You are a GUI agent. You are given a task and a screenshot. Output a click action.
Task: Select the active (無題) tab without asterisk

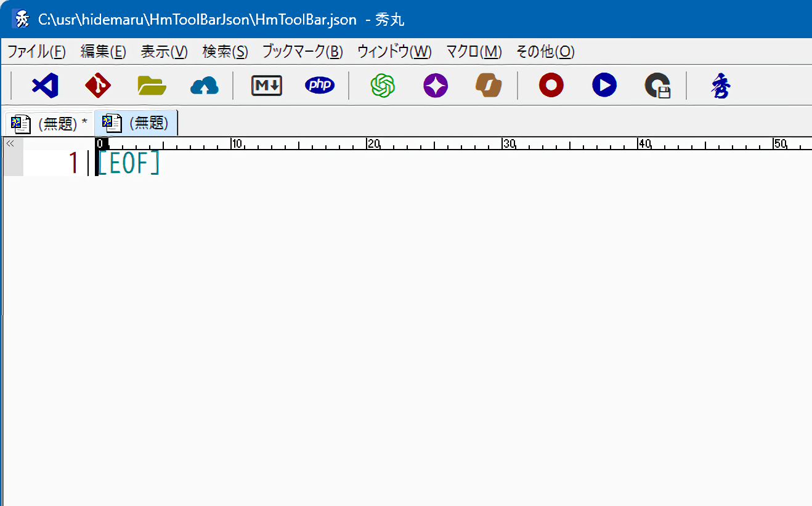point(137,123)
